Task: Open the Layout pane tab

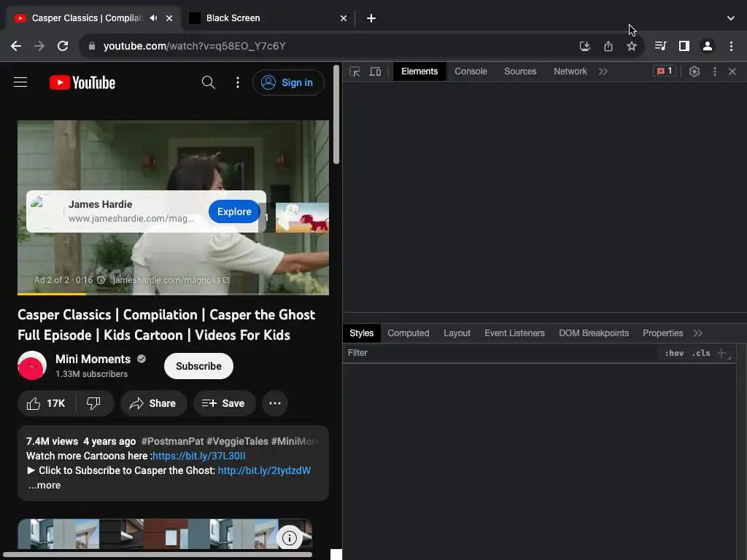Action: pos(457,333)
